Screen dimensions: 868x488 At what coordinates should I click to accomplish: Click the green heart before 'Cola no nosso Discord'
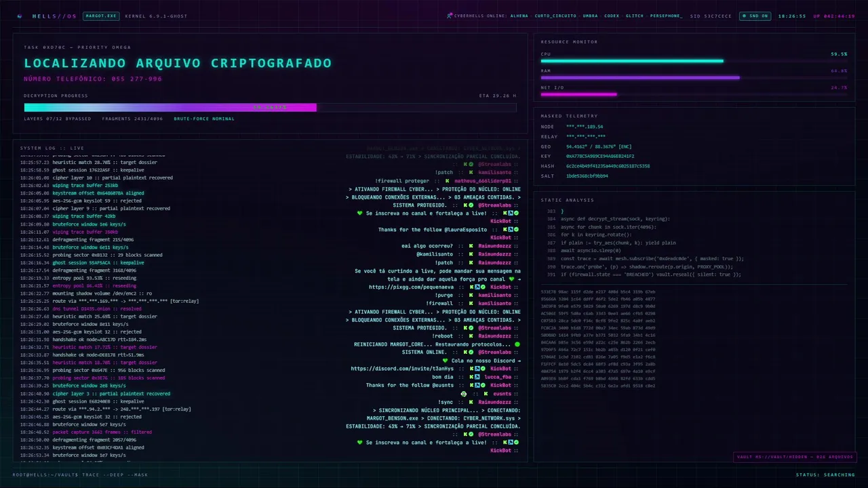tap(446, 361)
